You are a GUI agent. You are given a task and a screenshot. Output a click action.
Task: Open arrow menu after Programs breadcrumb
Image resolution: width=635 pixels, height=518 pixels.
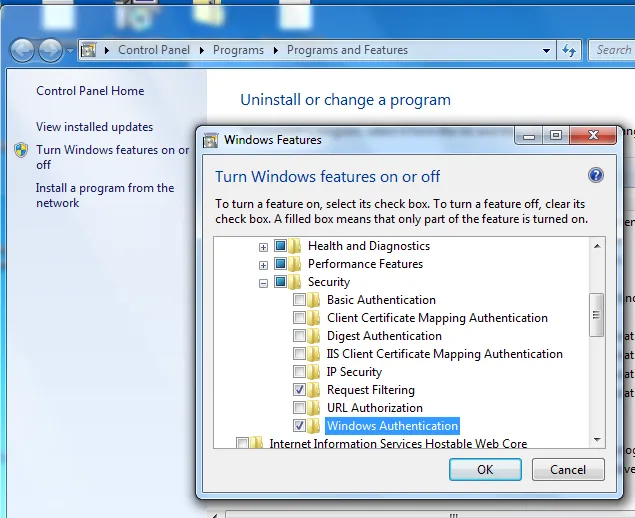(276, 50)
